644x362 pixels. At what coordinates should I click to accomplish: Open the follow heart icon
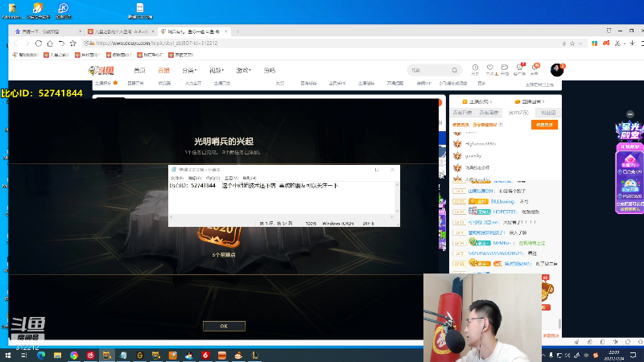490,69
